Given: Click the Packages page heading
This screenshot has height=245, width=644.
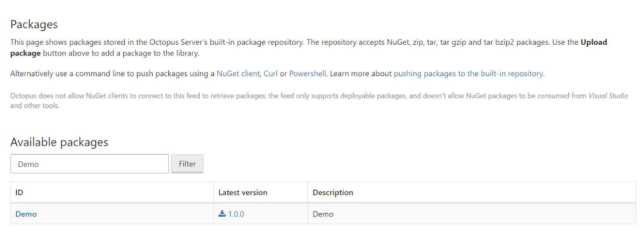Looking at the screenshot, I should [x=34, y=25].
